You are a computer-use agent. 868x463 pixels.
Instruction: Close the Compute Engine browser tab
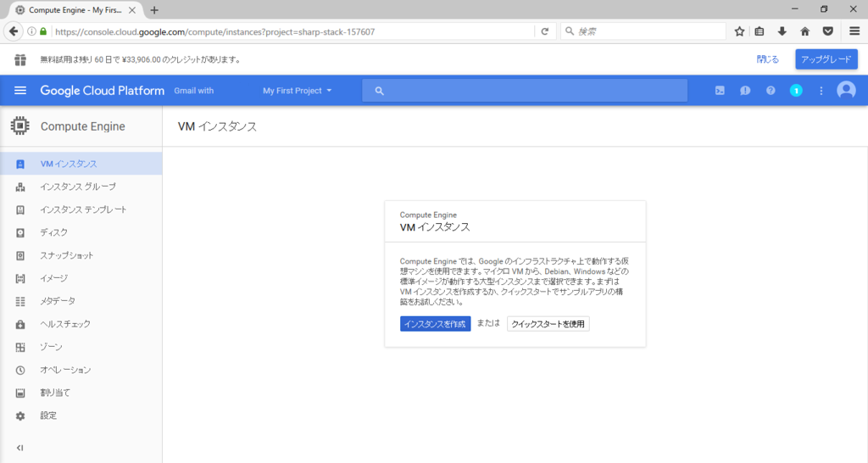point(132,10)
